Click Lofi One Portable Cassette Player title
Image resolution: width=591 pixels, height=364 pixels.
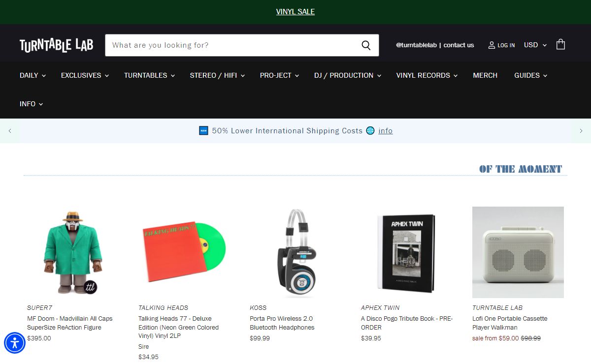pyautogui.click(x=510, y=323)
